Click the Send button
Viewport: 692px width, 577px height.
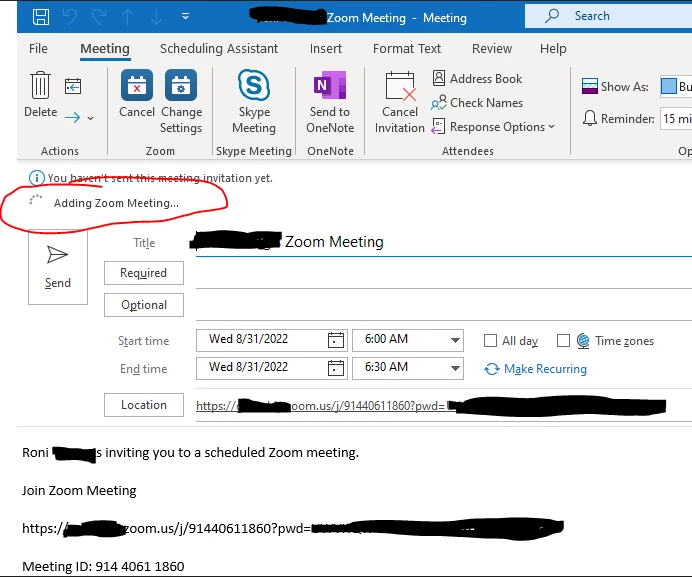(58, 267)
